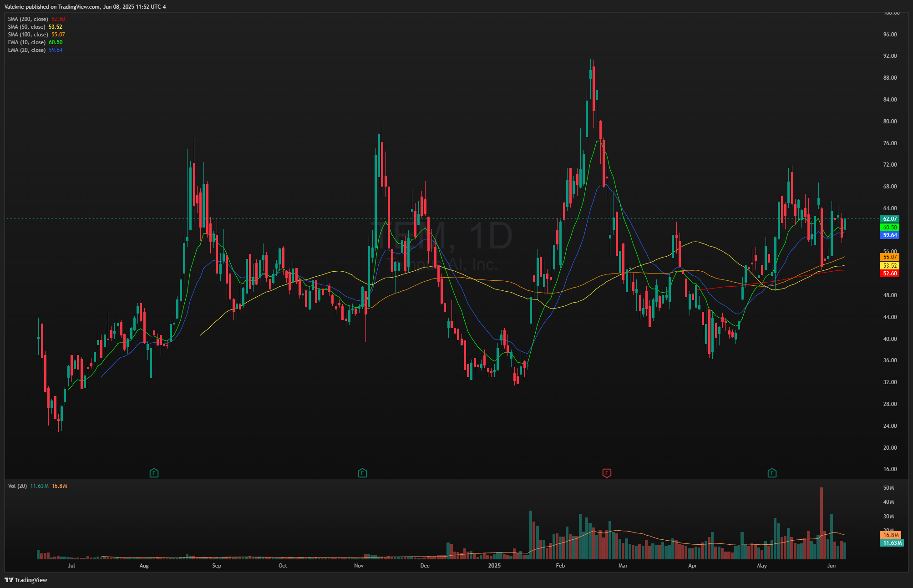Click the Jul label on time axis

click(x=71, y=566)
